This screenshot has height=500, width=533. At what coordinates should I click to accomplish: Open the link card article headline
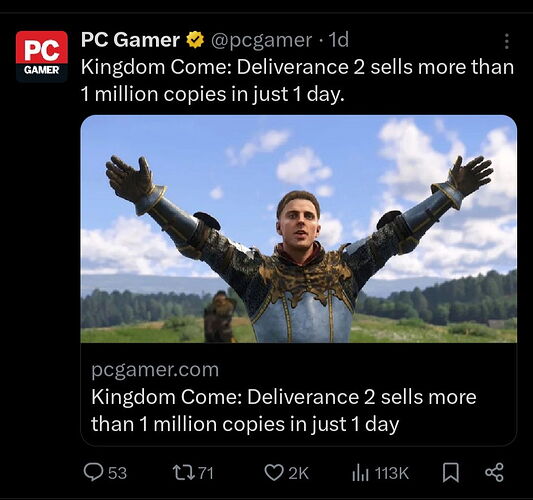pyautogui.click(x=283, y=411)
